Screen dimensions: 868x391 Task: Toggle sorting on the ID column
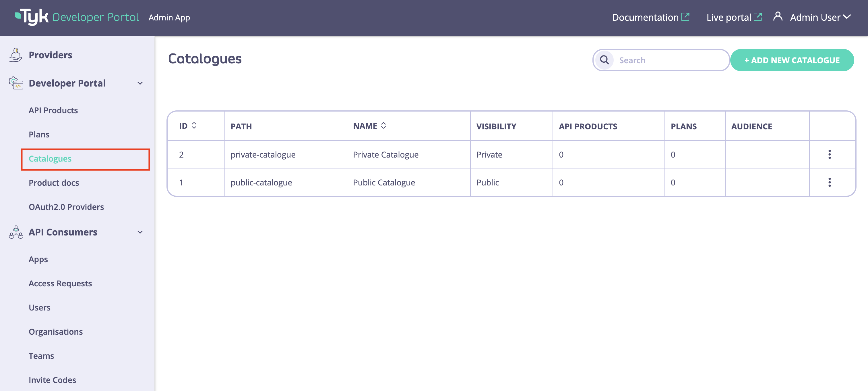click(194, 125)
